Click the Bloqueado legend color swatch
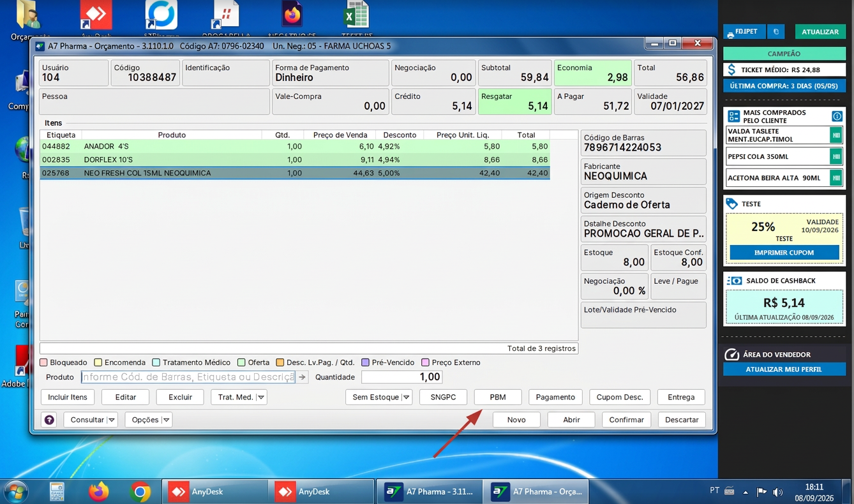This screenshot has width=854, height=504. pyautogui.click(x=43, y=362)
